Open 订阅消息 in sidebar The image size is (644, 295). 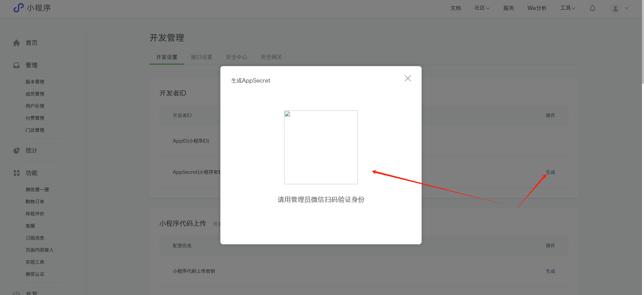point(35,238)
